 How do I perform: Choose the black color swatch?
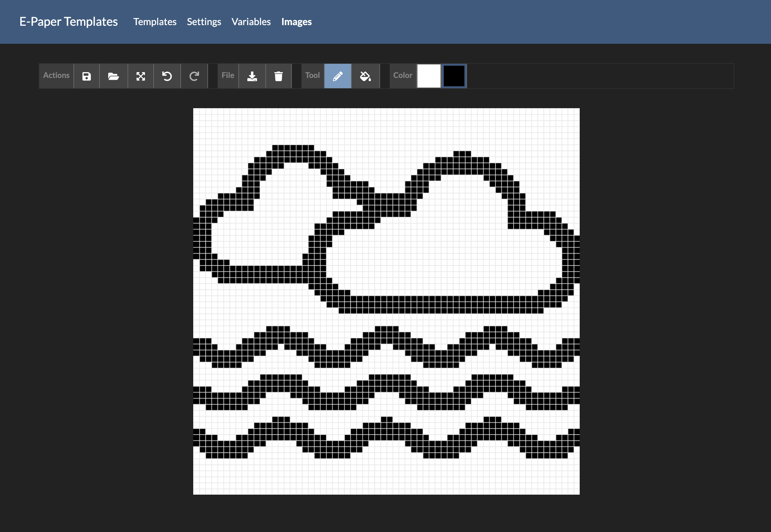pyautogui.click(x=454, y=76)
